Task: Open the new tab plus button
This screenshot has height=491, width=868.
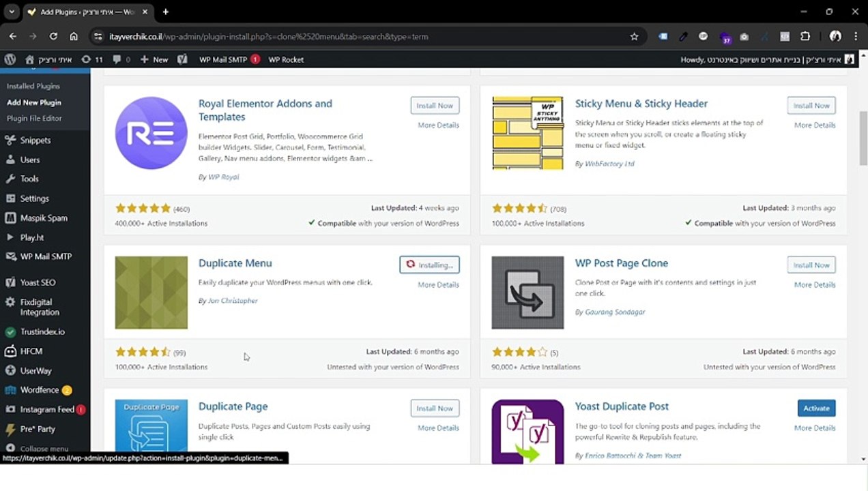Action: point(165,12)
